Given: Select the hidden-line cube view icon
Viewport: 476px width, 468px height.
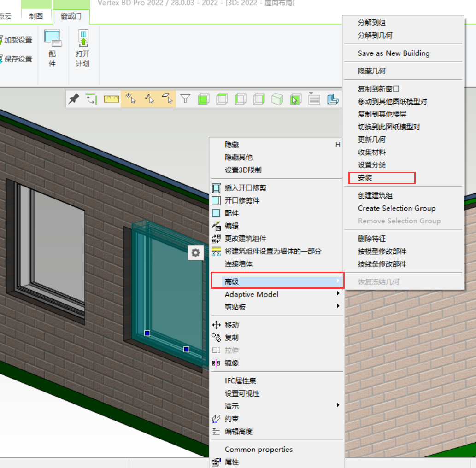Looking at the screenshot, I should [241, 99].
